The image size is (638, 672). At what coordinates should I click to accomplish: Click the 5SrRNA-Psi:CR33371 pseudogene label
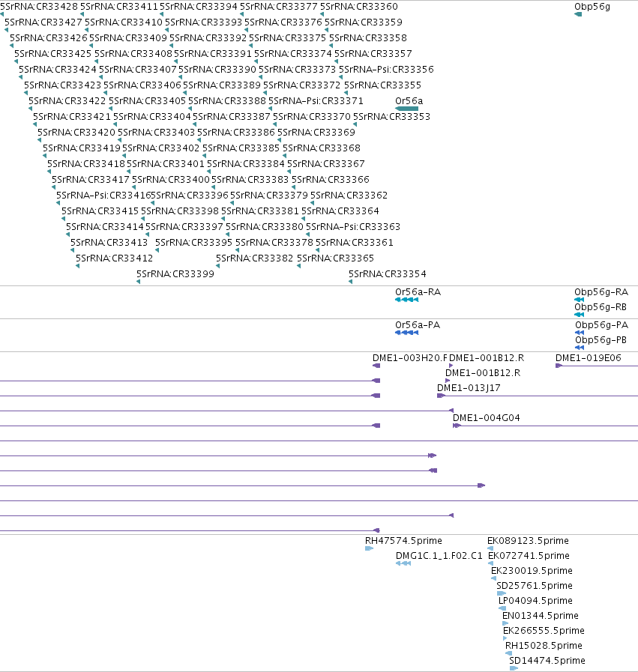[x=316, y=101]
